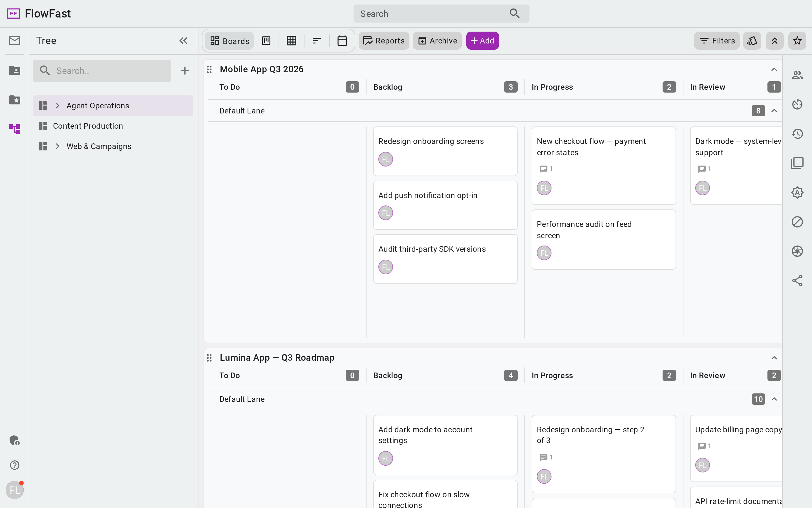Switch to the table grid view icon
Image resolution: width=812 pixels, height=508 pixels.
(292, 41)
